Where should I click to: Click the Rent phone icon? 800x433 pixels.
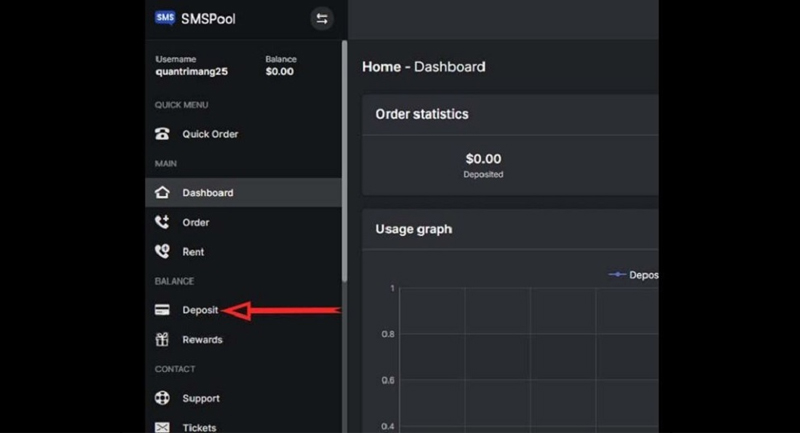[162, 252]
